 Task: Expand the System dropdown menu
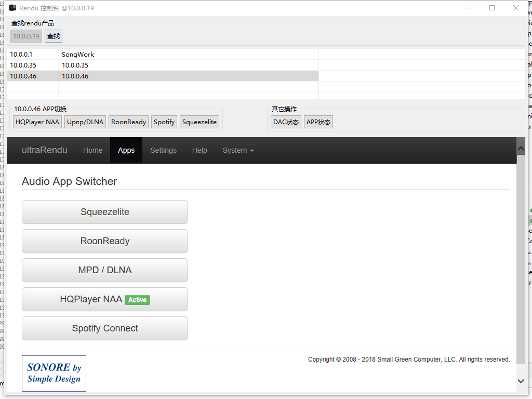(x=238, y=150)
